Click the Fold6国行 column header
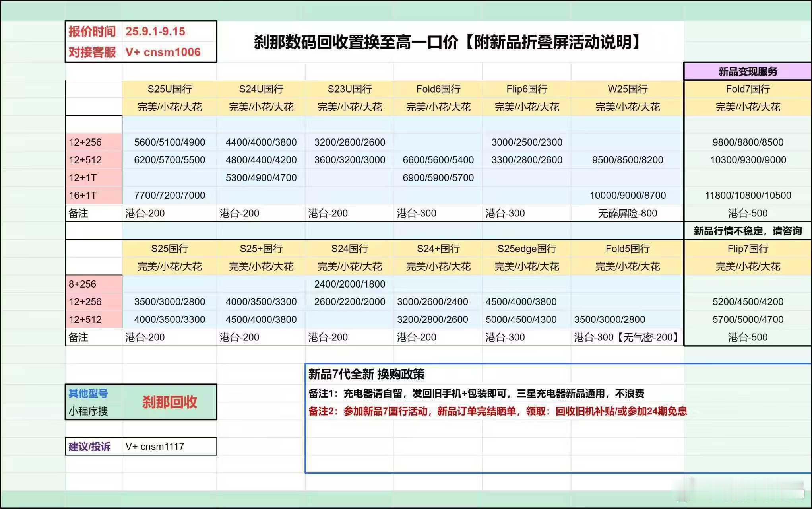The width and height of the screenshot is (812, 509). coord(438,89)
